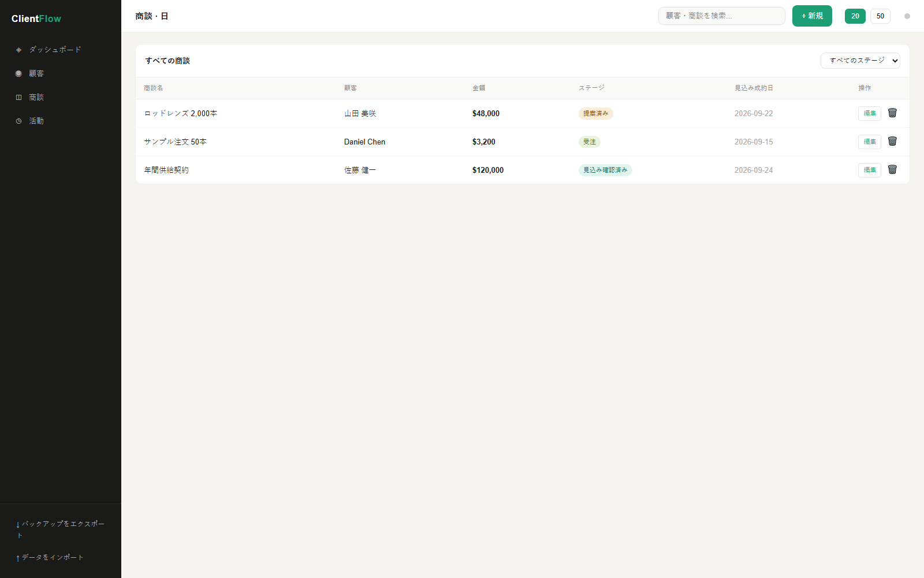The image size is (924, 578).
Task: Click the $3,200 amount
Action: click(484, 142)
